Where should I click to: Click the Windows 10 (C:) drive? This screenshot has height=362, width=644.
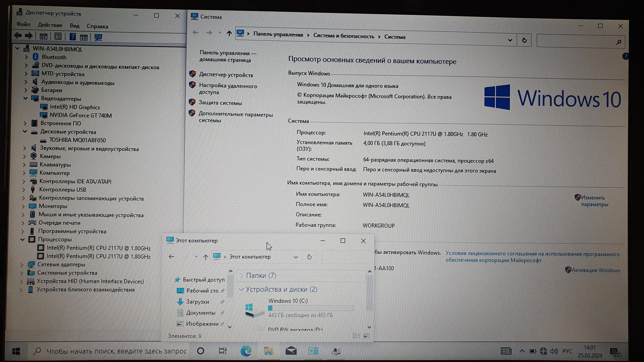point(288,301)
